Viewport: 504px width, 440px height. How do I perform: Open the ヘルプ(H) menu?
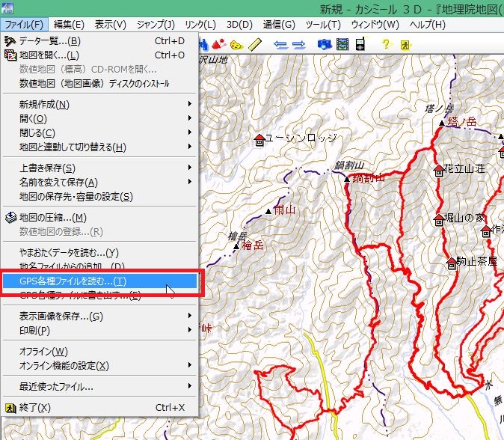point(427,25)
